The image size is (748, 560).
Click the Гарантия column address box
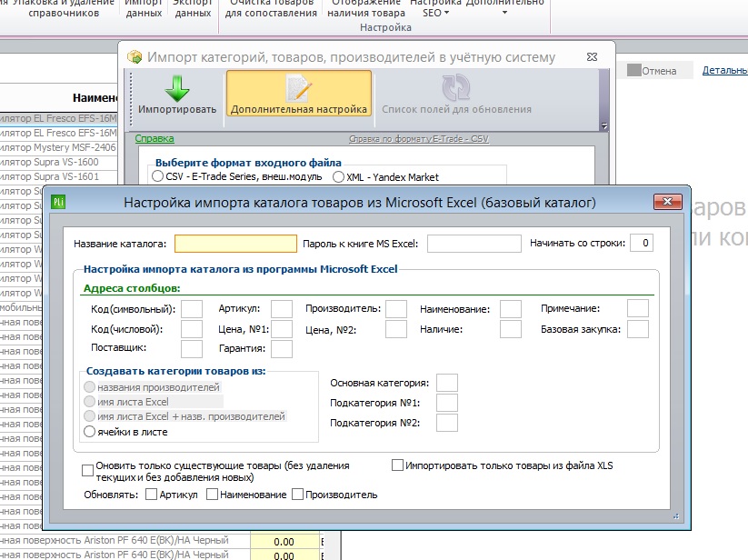click(282, 349)
